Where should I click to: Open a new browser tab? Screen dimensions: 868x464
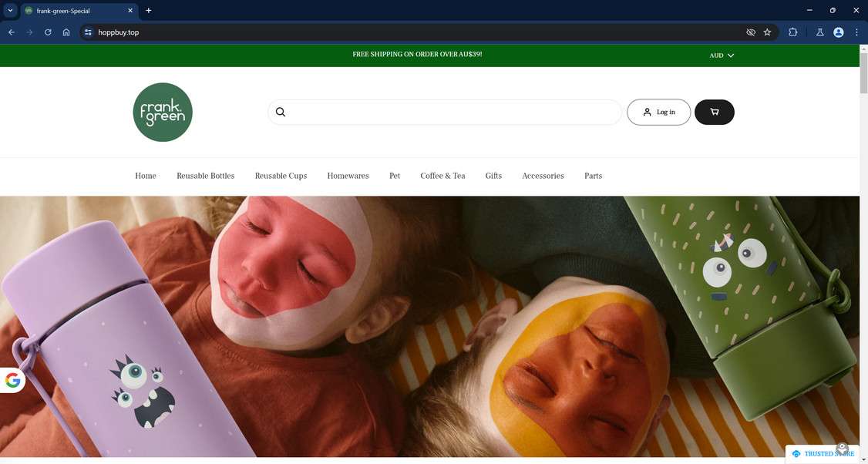point(148,11)
